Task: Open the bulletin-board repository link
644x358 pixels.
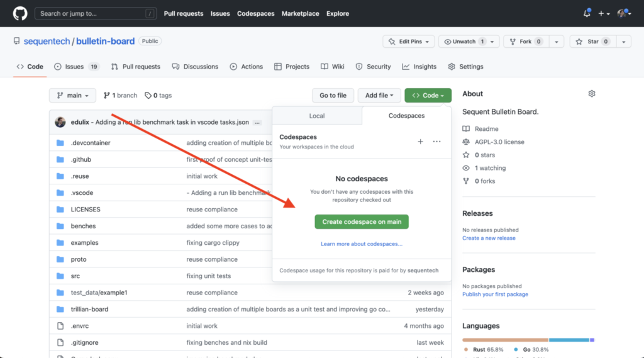Action: pyautogui.click(x=105, y=41)
